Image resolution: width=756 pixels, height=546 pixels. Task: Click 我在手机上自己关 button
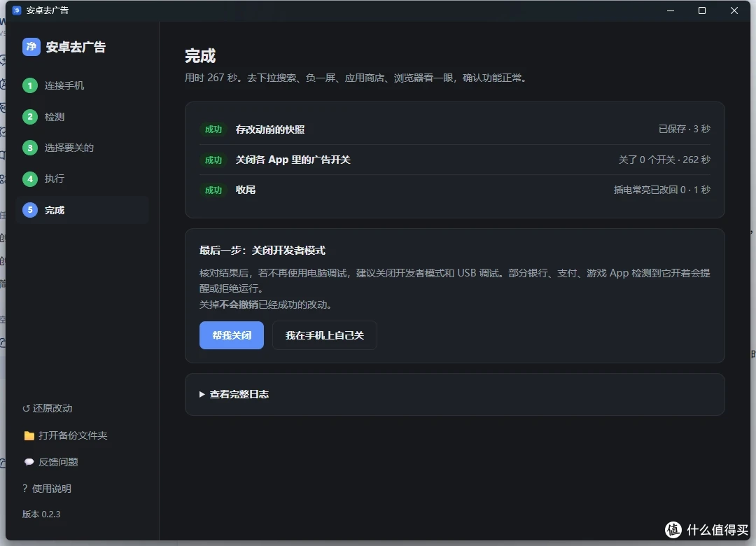(325, 335)
